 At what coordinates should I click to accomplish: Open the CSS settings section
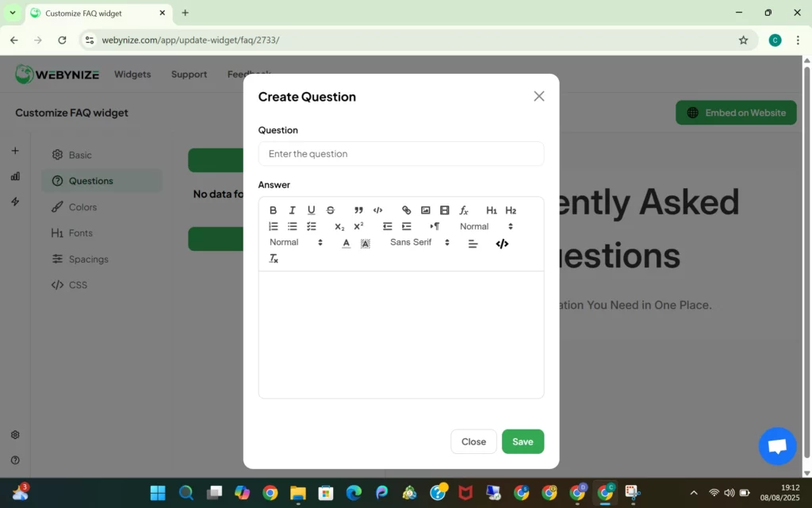[101, 285]
